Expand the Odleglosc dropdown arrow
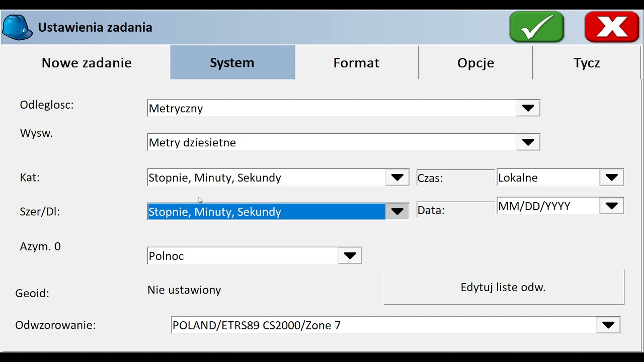The image size is (644, 362). 528,108
